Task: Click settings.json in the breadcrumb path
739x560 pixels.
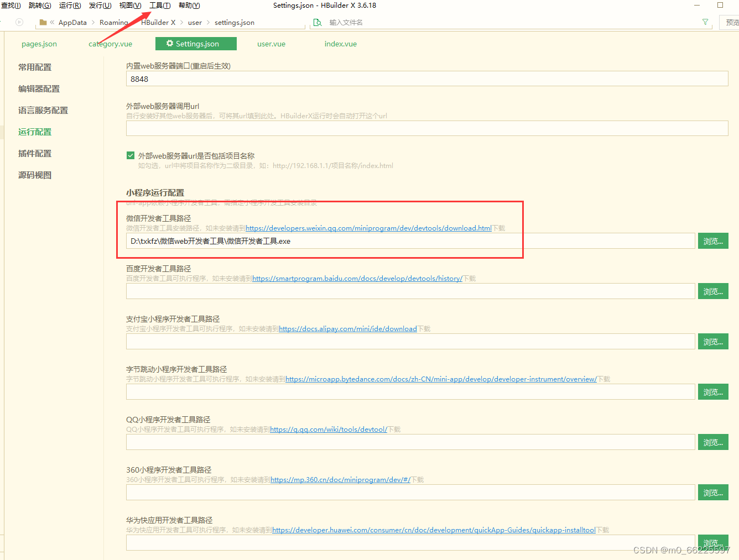Action: pyautogui.click(x=233, y=22)
